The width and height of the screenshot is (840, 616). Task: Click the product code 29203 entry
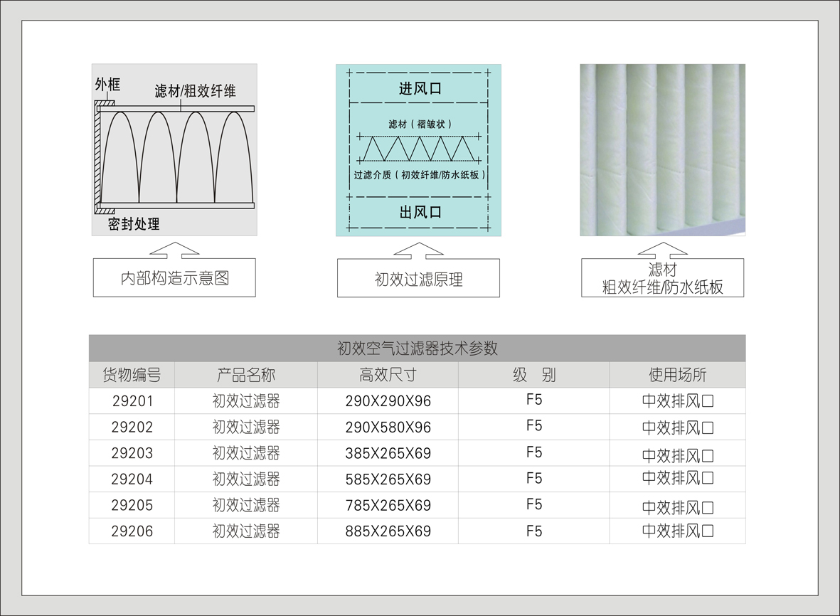[132, 452]
